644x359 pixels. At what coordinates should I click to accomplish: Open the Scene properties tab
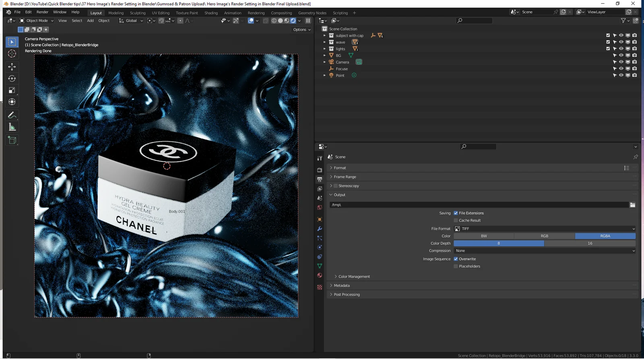click(320, 198)
